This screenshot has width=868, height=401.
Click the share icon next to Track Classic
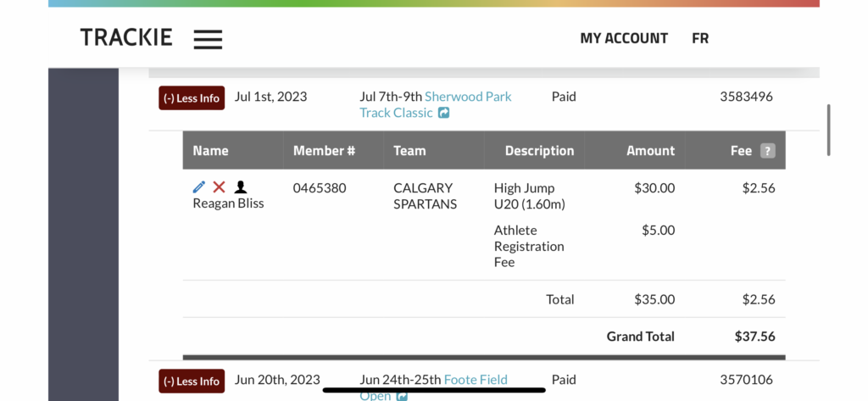tap(443, 113)
